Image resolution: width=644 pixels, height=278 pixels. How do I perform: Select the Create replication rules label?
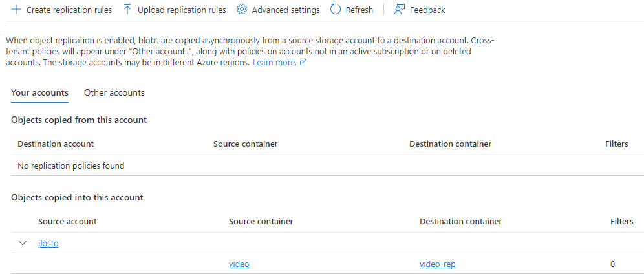coord(69,10)
